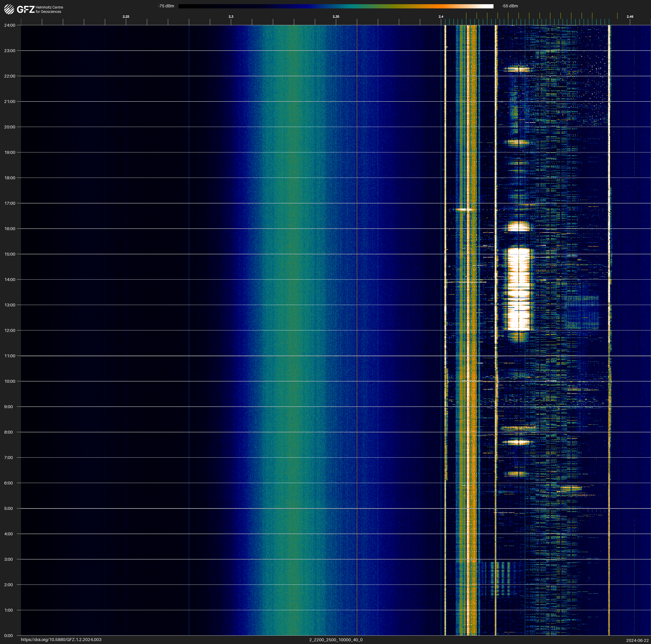The image size is (651, 644).
Task: Click the 12:00 time axis label
Action: [x=10, y=330]
